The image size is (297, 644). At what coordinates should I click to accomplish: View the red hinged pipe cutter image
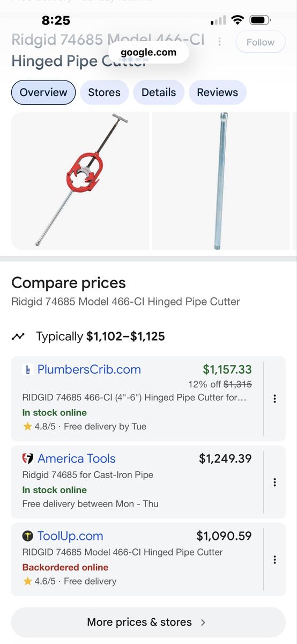click(x=80, y=180)
